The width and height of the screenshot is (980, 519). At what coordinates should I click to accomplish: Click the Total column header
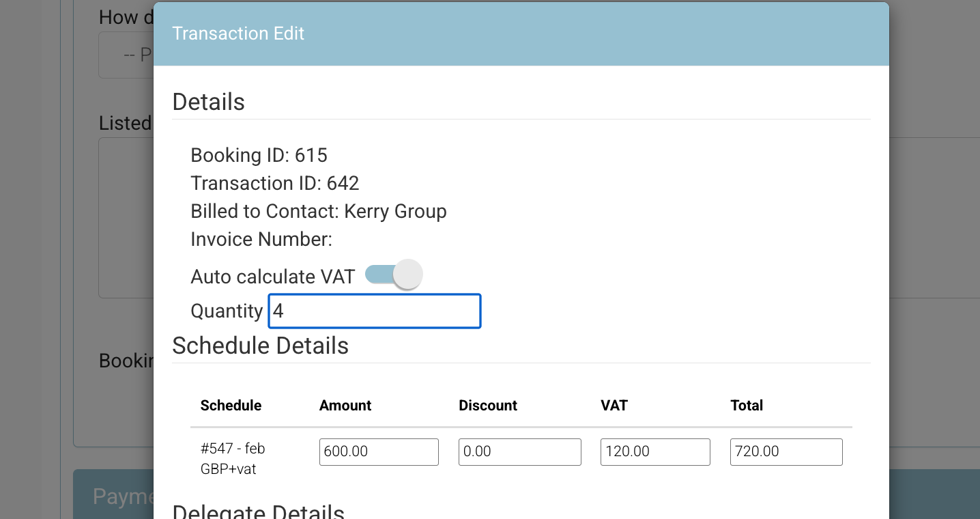(747, 406)
